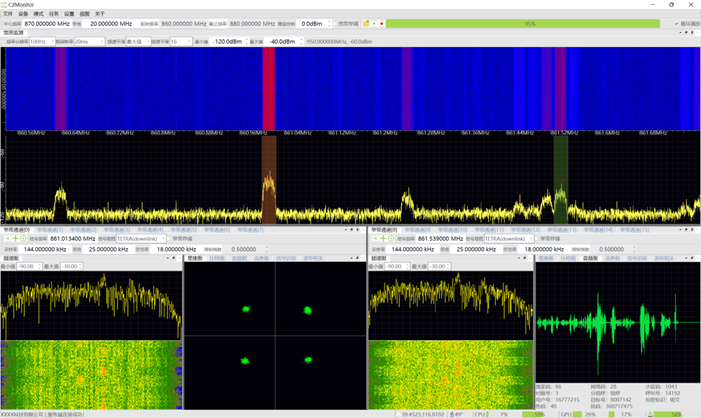Image resolution: width=701 pixels, height=418 pixels.
Task: Open the 宽带监测 panel options arrow
Action: pos(680,33)
